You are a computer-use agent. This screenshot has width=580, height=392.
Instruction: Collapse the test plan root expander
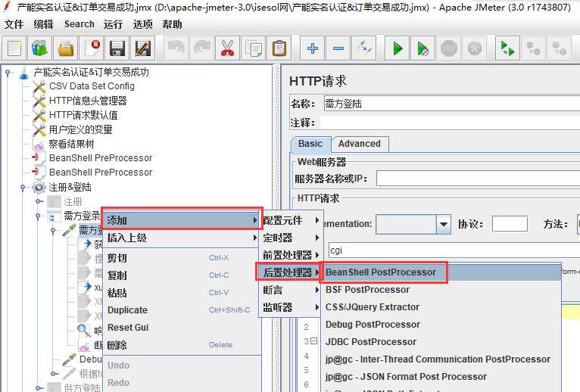8,73
